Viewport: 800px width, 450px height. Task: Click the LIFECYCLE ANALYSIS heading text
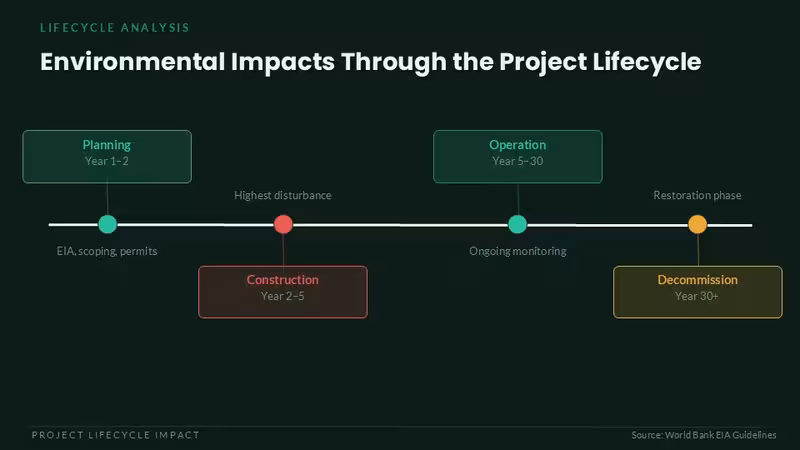point(115,28)
